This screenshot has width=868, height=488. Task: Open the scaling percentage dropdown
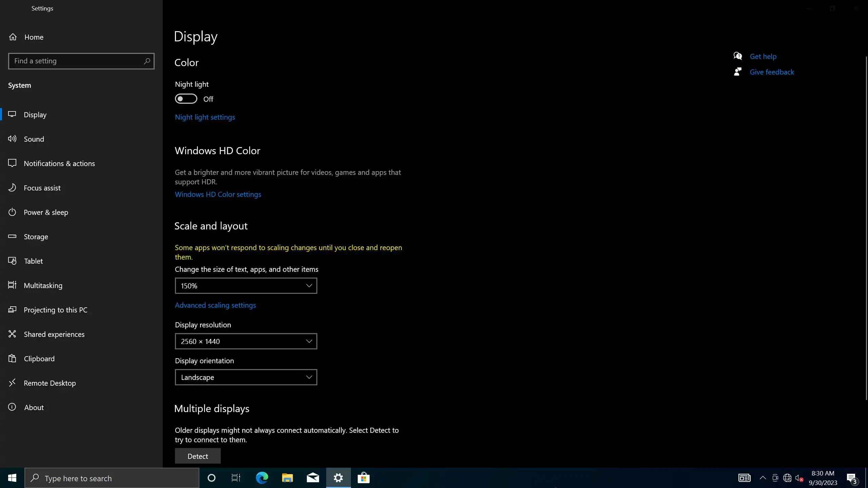246,286
